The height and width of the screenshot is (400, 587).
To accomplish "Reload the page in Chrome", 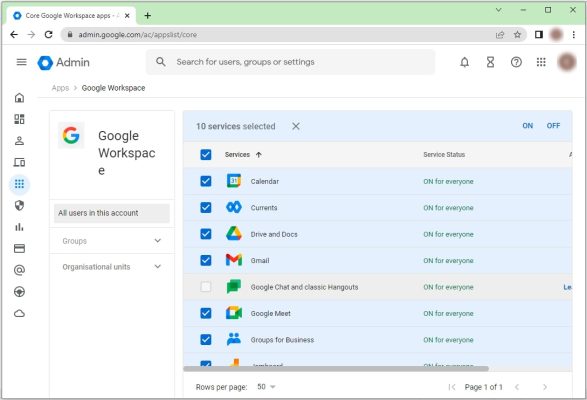I will pyautogui.click(x=48, y=34).
